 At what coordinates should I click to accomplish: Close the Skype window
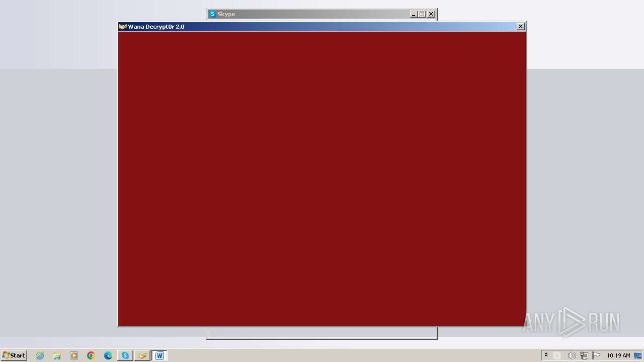pos(431,14)
